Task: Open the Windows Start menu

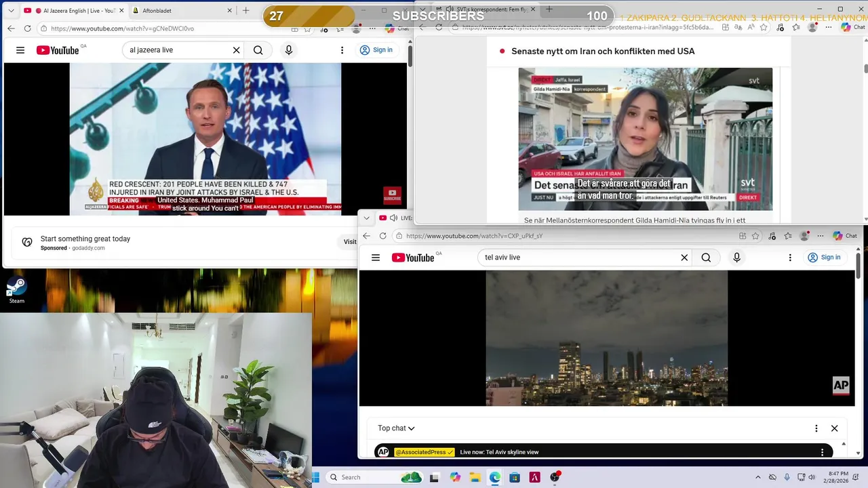Action: [315, 477]
